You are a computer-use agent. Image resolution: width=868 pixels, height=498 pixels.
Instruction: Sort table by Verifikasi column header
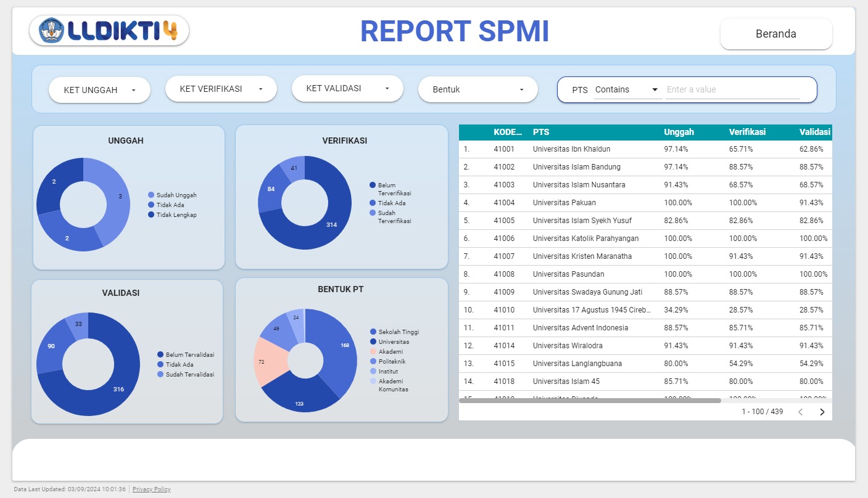[747, 132]
